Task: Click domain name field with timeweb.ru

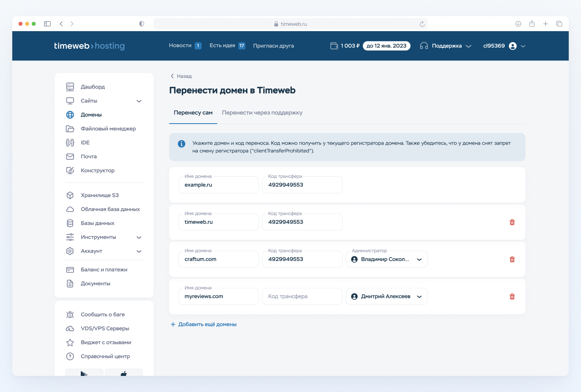Action: 219,222
